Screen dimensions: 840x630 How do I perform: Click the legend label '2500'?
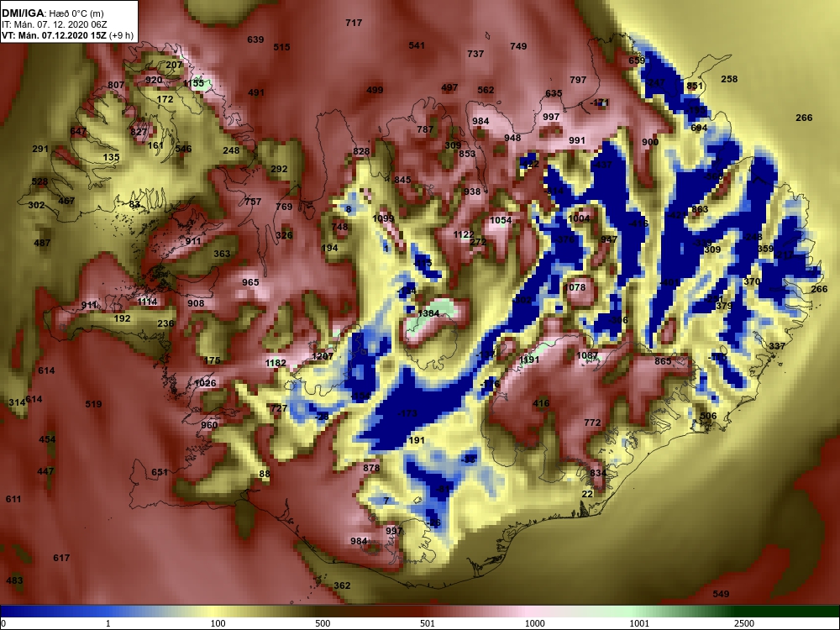744,623
